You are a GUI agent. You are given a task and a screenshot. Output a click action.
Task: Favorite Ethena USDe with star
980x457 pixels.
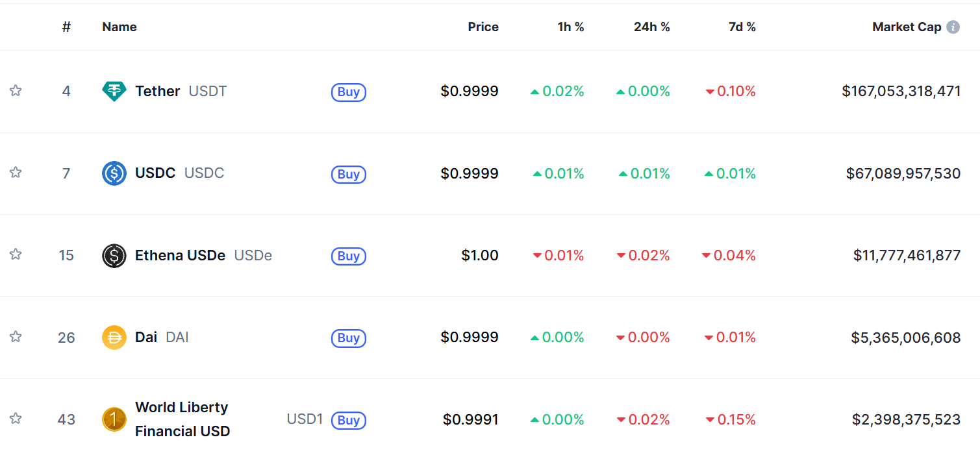pos(16,254)
